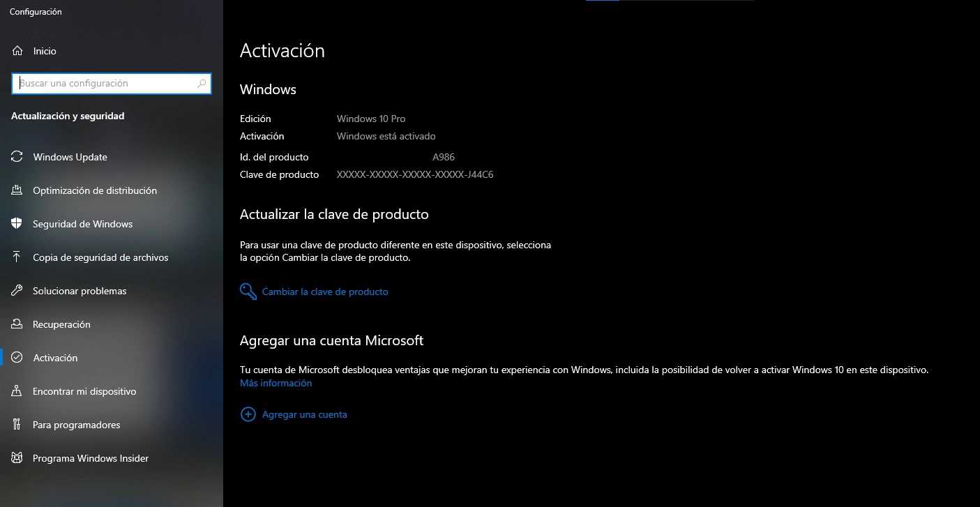
Task: Open Programa Windows Insider page
Action: (x=112, y=458)
